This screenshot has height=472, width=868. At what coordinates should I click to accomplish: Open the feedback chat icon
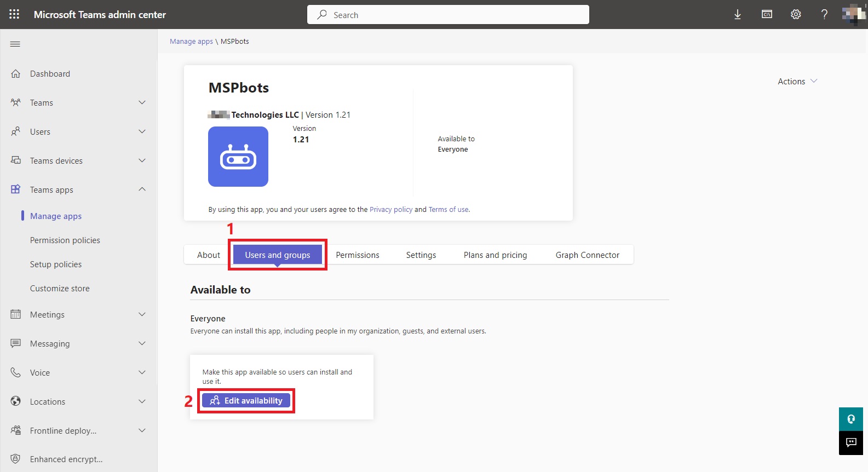(x=850, y=442)
